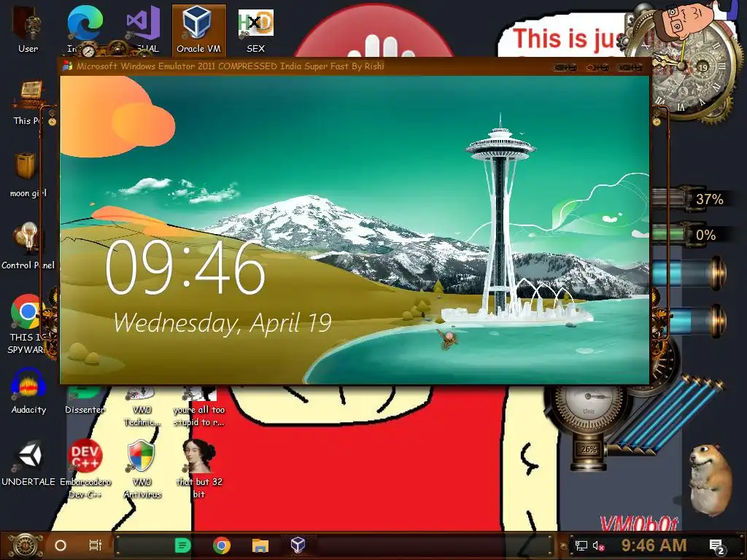Open the Audacity desktop shortcut

(28, 392)
